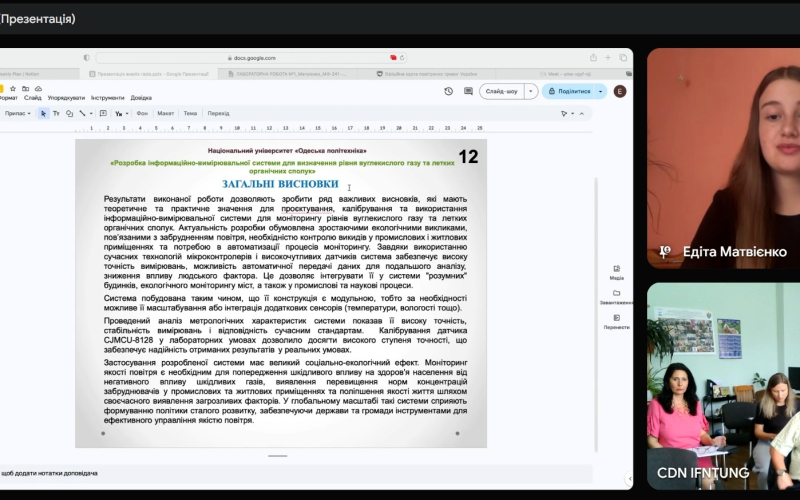Open the comments panel icon
Viewport: 800px width, 500px height.
(x=468, y=91)
